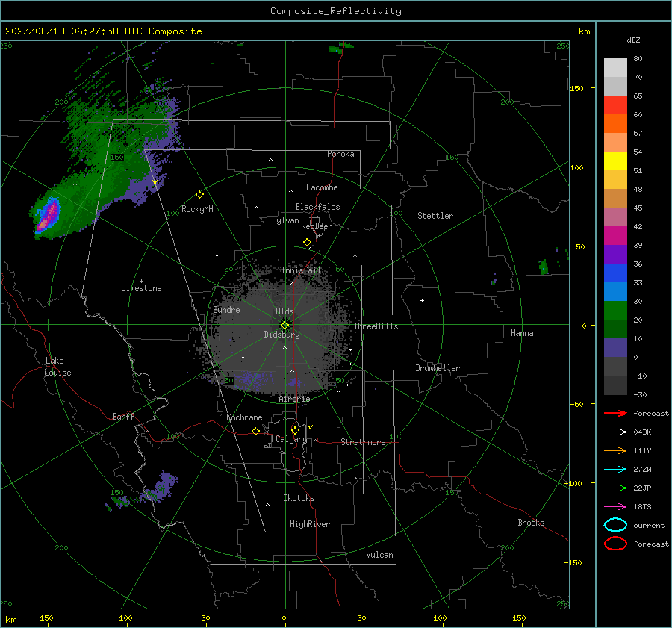Click the radar site diamond at map center
The image size is (672, 628).
(x=284, y=326)
